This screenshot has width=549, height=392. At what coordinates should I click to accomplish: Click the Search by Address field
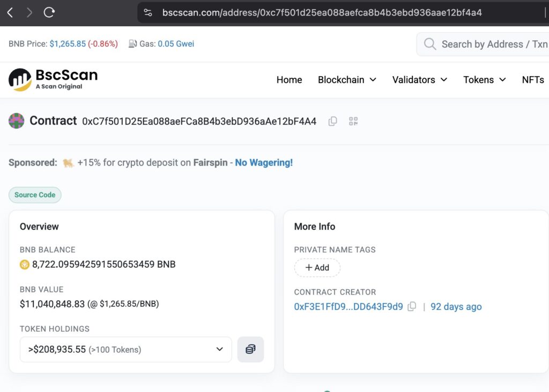[x=493, y=44]
